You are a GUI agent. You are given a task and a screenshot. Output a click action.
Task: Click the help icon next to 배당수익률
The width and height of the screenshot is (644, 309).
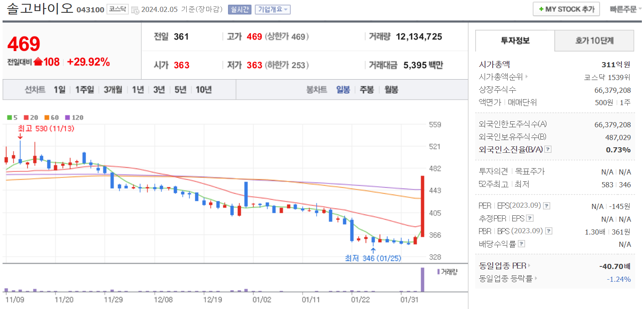(522, 244)
